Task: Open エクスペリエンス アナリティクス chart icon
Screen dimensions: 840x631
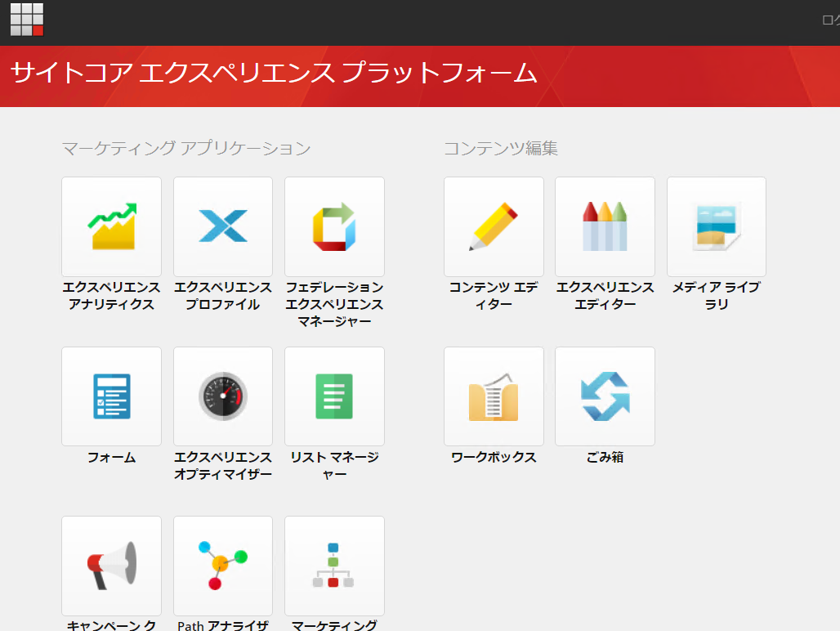Action: tap(111, 226)
